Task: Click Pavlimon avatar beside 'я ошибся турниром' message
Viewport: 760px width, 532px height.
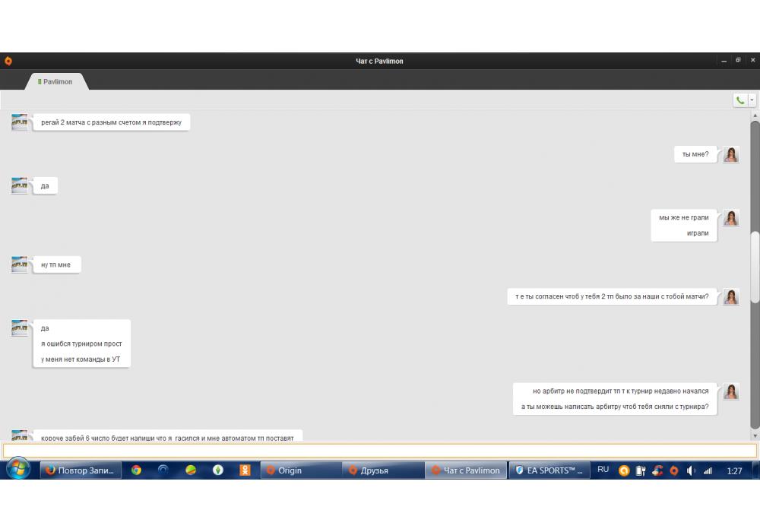Action: click(x=20, y=328)
